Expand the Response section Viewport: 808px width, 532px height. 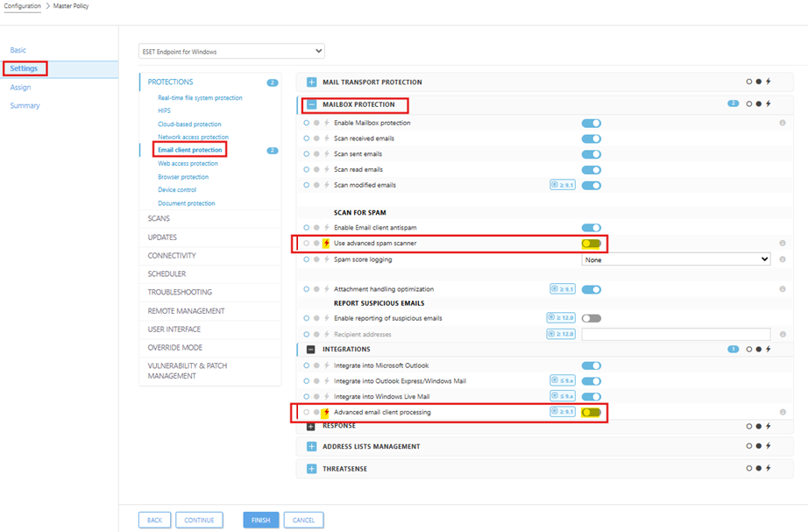[311, 426]
